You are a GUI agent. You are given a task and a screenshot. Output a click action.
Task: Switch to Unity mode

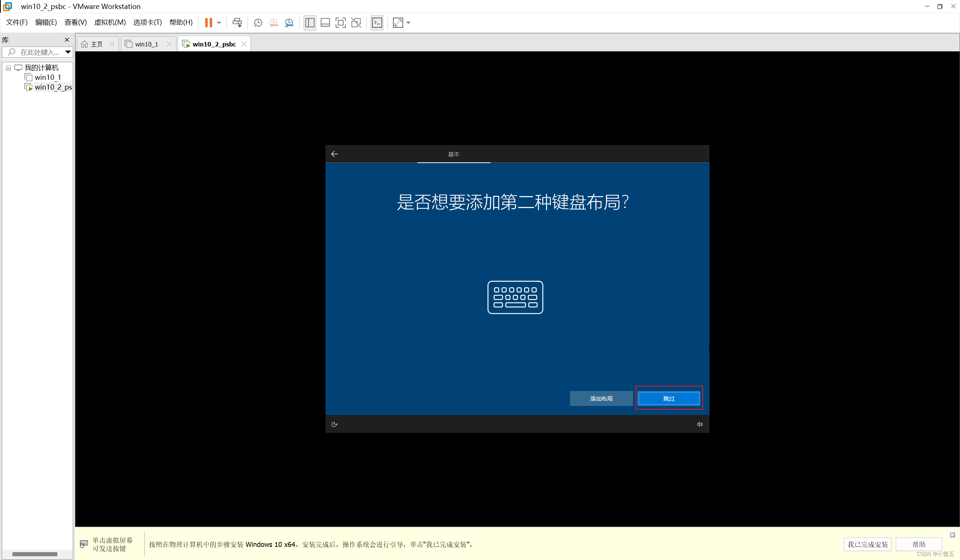point(356,22)
